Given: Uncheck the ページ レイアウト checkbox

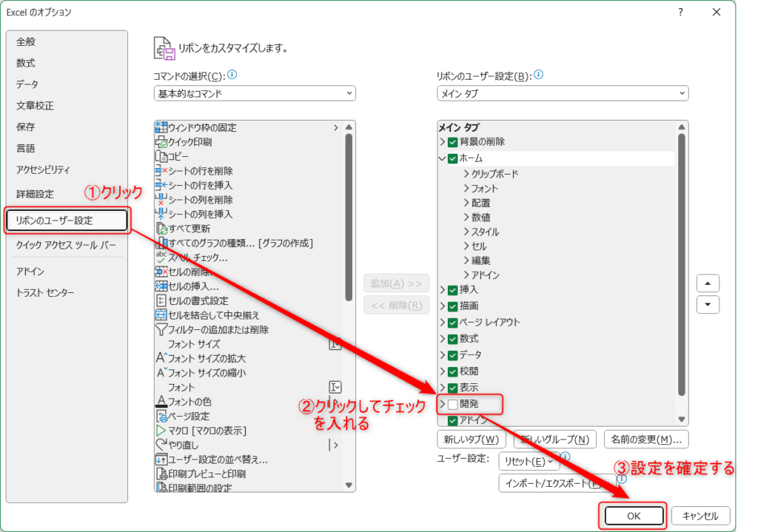Looking at the screenshot, I should click(453, 323).
